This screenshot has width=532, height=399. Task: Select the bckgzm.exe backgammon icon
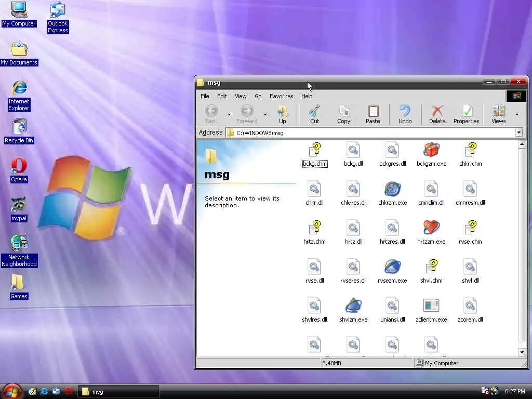click(431, 155)
